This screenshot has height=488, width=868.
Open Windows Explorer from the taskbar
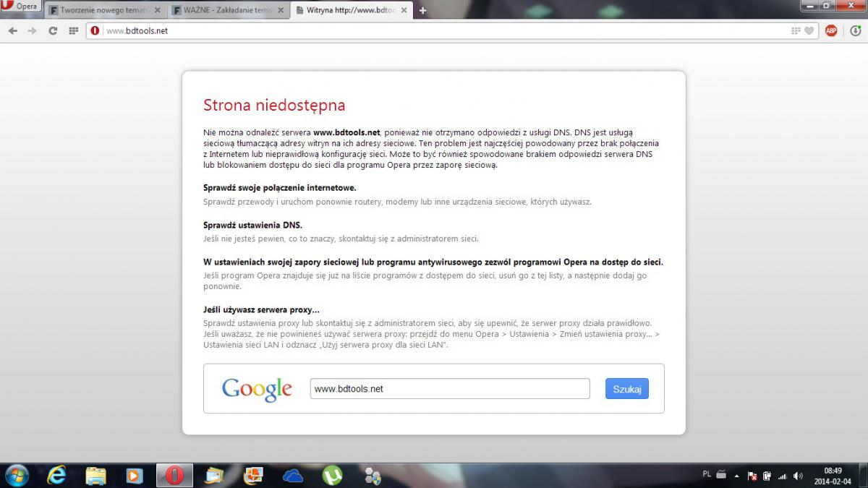coord(96,475)
